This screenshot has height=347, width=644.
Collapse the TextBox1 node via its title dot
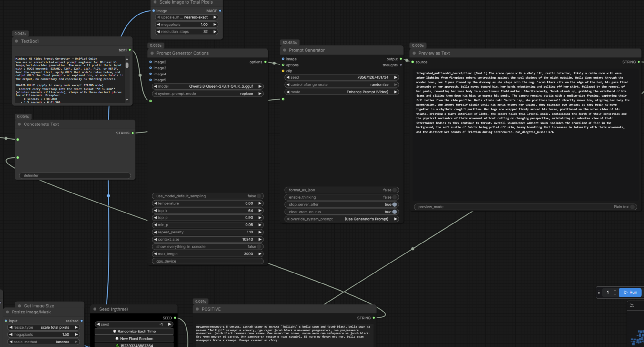16,41
